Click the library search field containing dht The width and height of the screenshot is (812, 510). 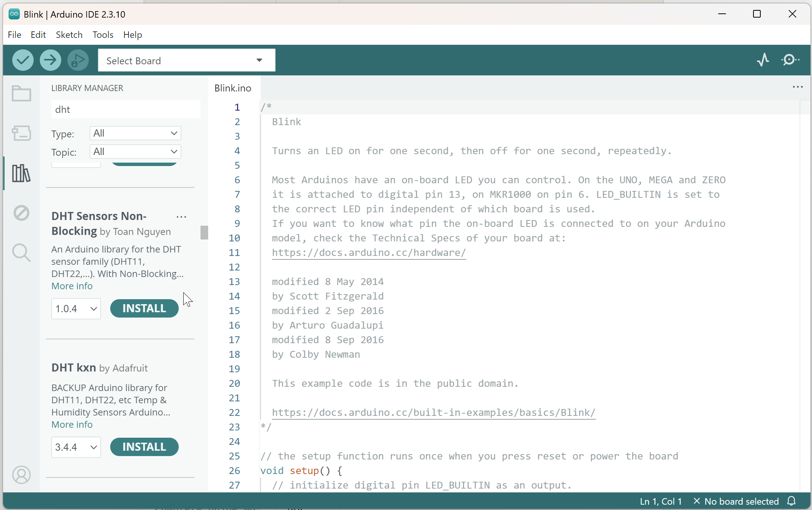coord(126,109)
